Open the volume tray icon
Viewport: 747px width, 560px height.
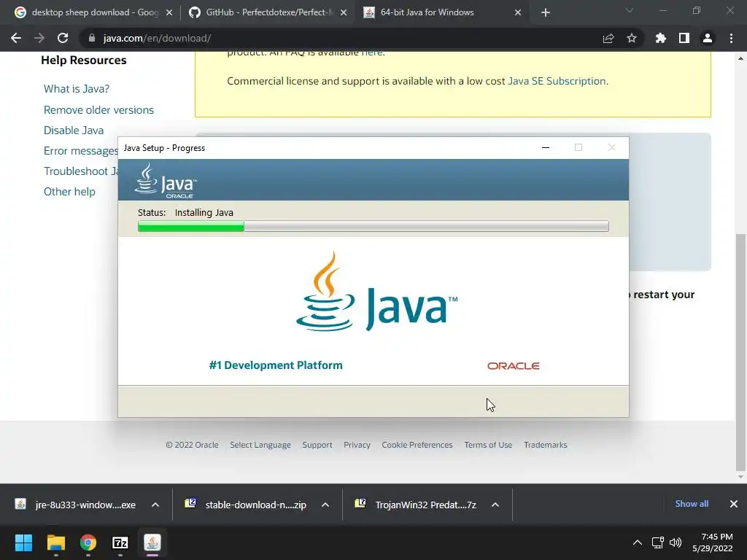(x=676, y=542)
